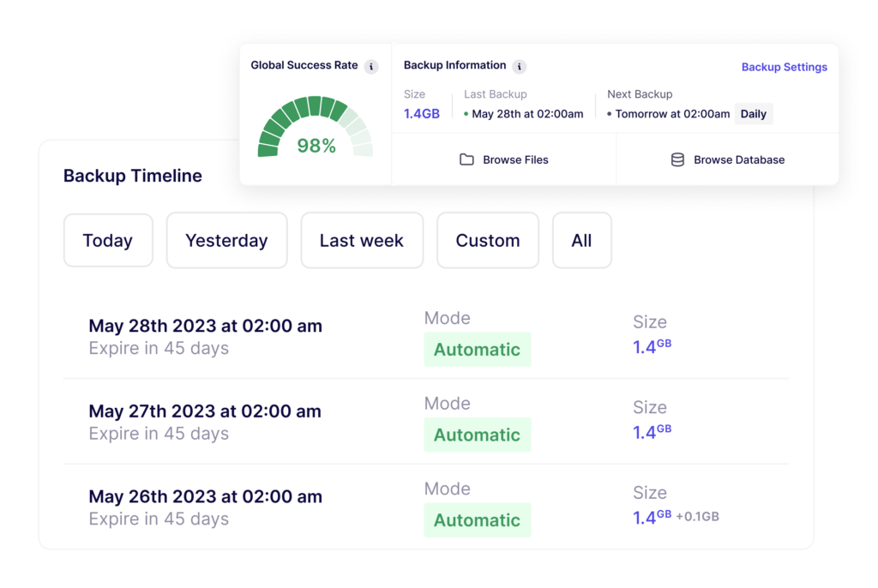Show all backups using the All filter
The height and width of the screenshot is (588, 878).
(x=581, y=240)
